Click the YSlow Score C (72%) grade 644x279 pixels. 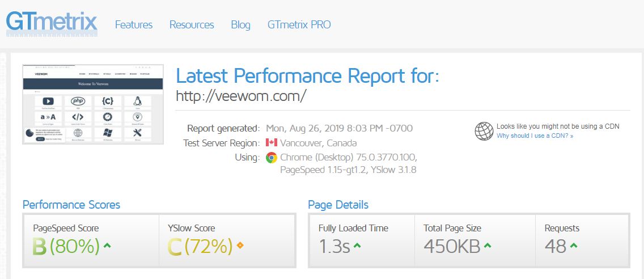pyautogui.click(x=201, y=247)
